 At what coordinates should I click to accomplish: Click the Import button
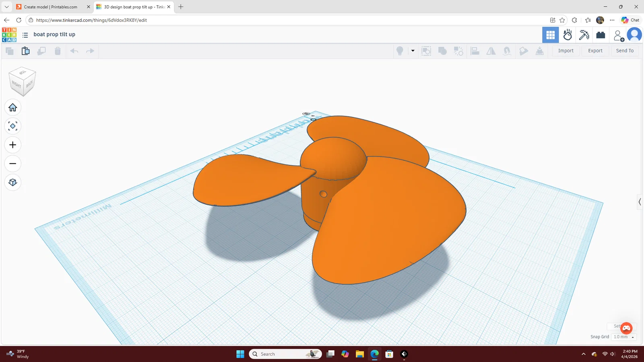tap(566, 51)
